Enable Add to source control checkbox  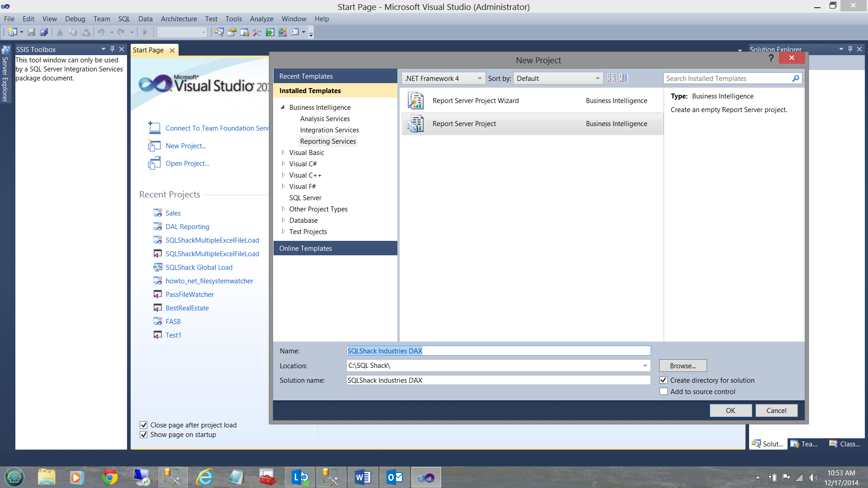coord(664,392)
